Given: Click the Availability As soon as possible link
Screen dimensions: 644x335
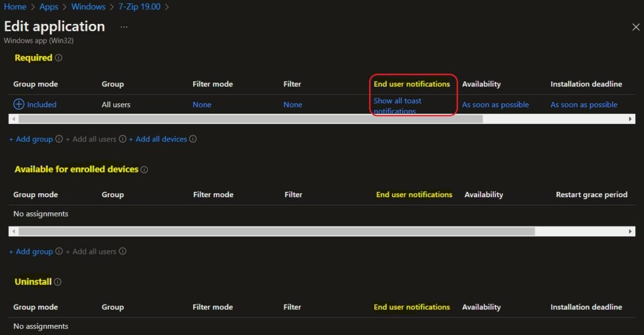Looking at the screenshot, I should tap(496, 105).
